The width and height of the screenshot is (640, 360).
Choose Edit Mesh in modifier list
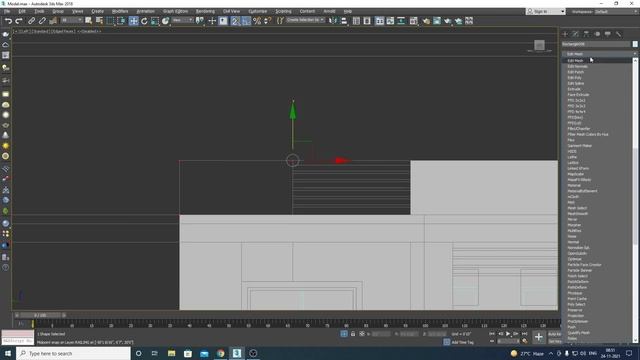pyautogui.click(x=598, y=60)
